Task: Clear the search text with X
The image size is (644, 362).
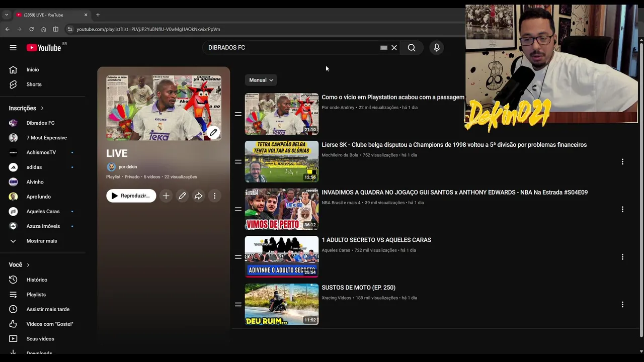Action: pos(394,48)
